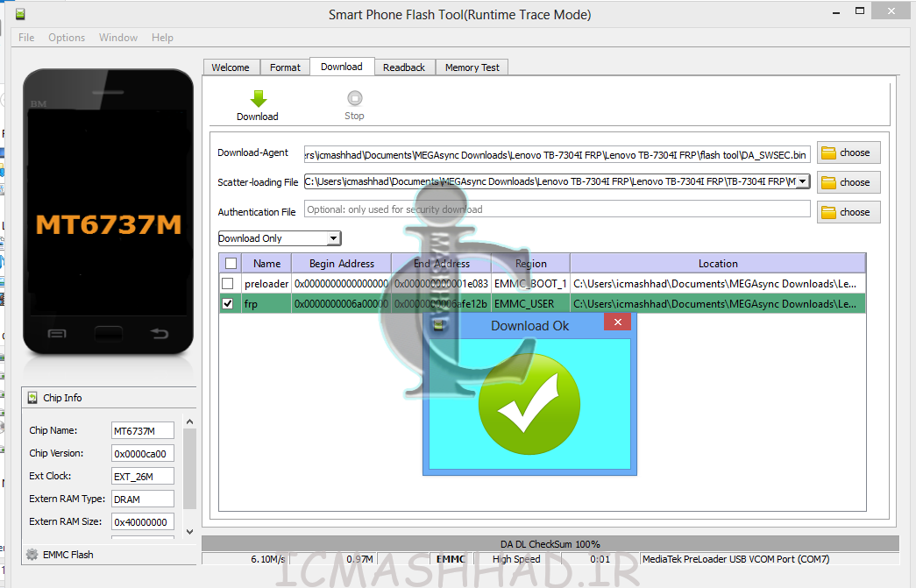Click the EMMC Flash gear icon
Screen dimensions: 916x588
click(32, 554)
